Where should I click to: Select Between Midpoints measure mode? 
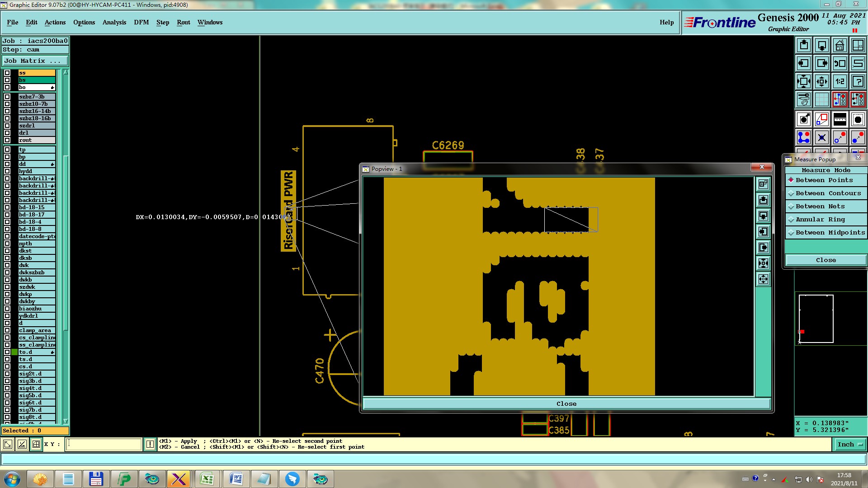[826, 232]
